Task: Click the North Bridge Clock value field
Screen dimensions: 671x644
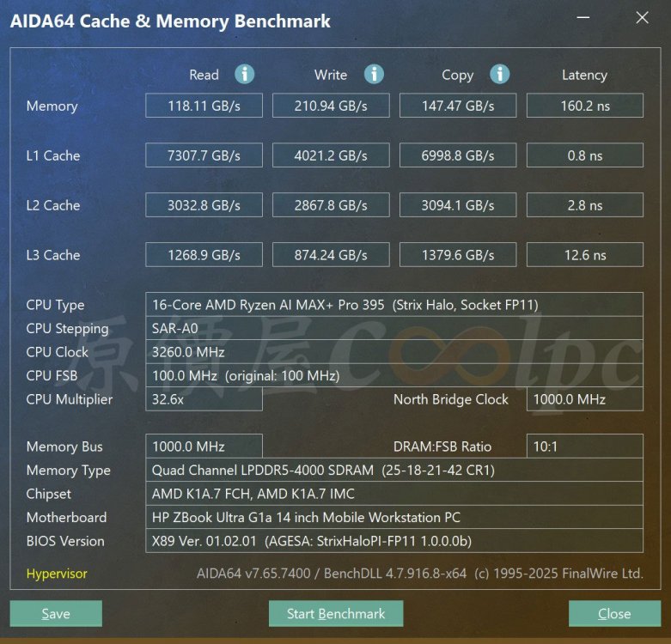Action: pyautogui.click(x=585, y=399)
